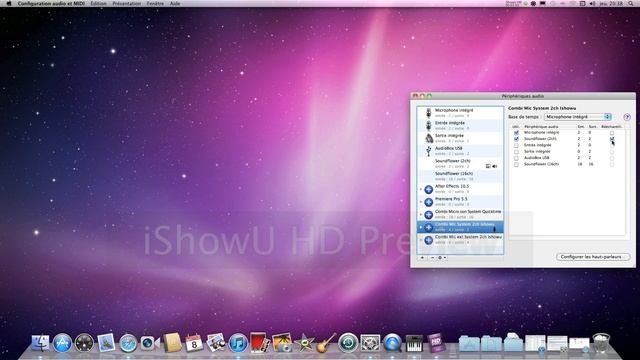Viewport: 640px width, 360px height.
Task: Open the Apple menu
Action: point(8,3)
